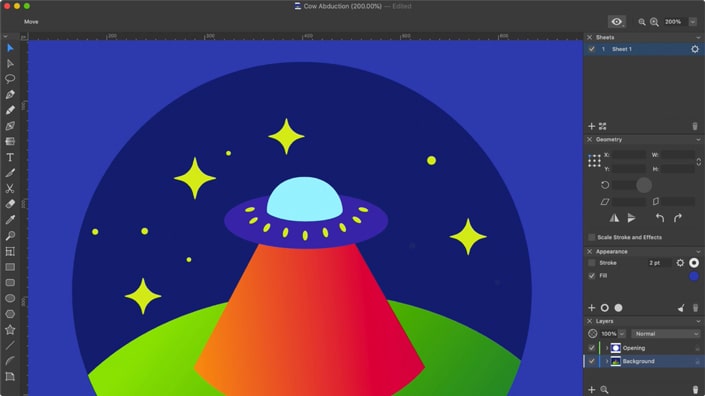The height and width of the screenshot is (396, 705).
Task: Select the Scissors tool
Action: 10,188
